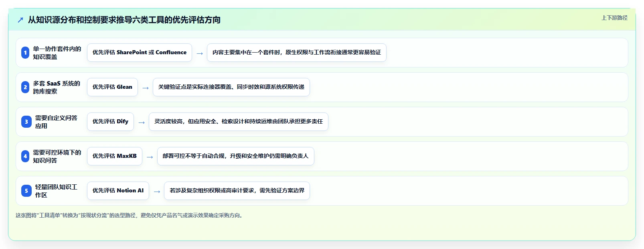The image size is (644, 249).
Task: Click the box 部署可控不等于自动合规
Action: point(236,156)
